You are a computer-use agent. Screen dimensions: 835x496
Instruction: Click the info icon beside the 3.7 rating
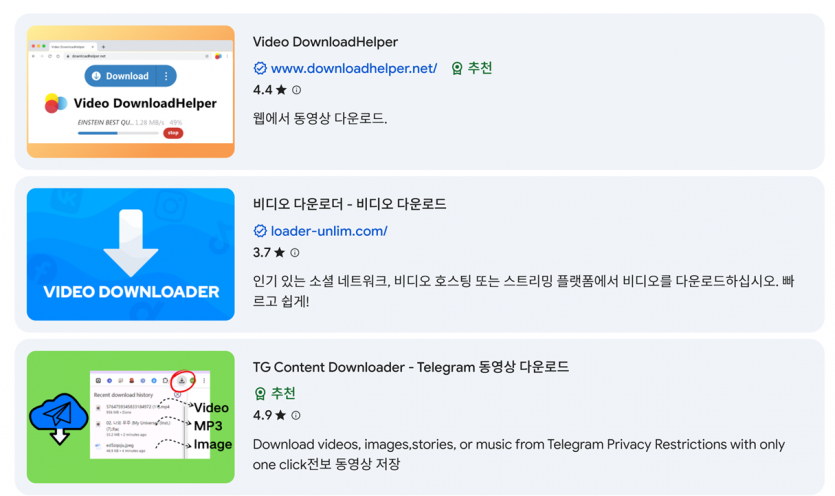[295, 253]
